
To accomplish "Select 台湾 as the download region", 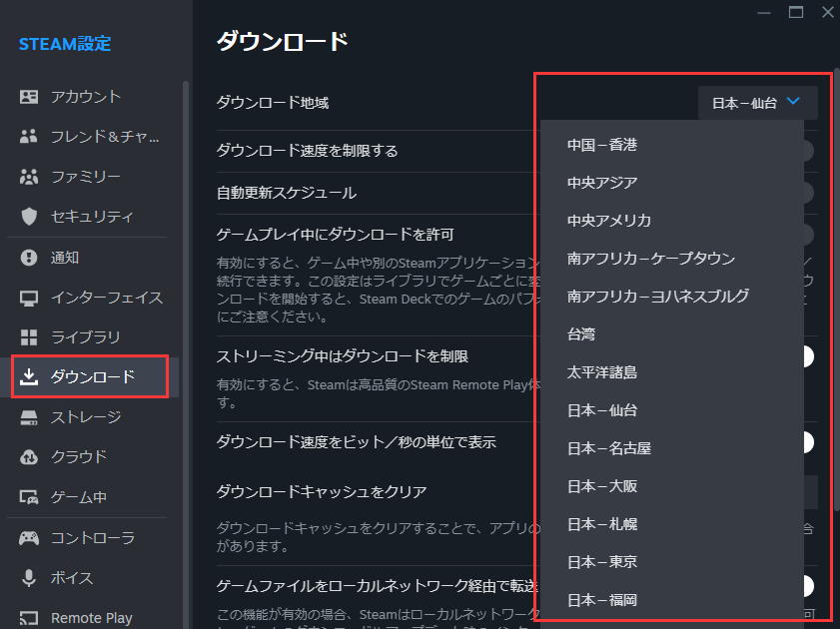I will point(581,334).
